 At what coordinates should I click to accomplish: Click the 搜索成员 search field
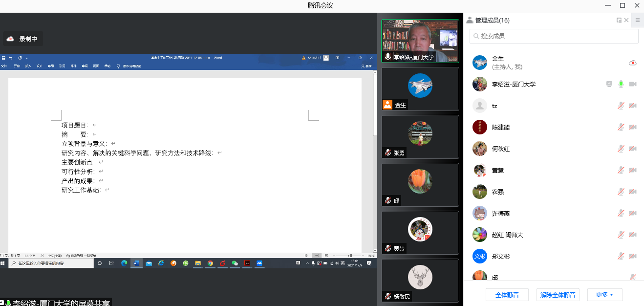coord(554,36)
